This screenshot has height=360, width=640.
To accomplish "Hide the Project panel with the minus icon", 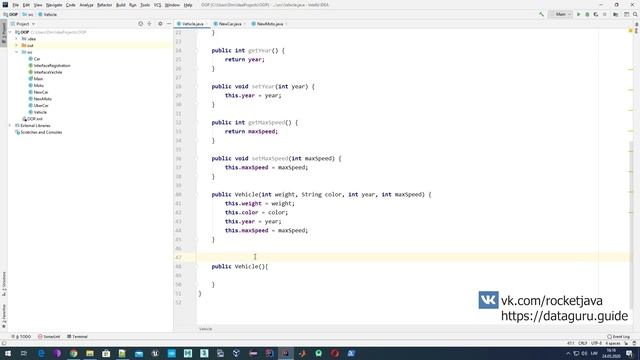I will pos(169,24).
